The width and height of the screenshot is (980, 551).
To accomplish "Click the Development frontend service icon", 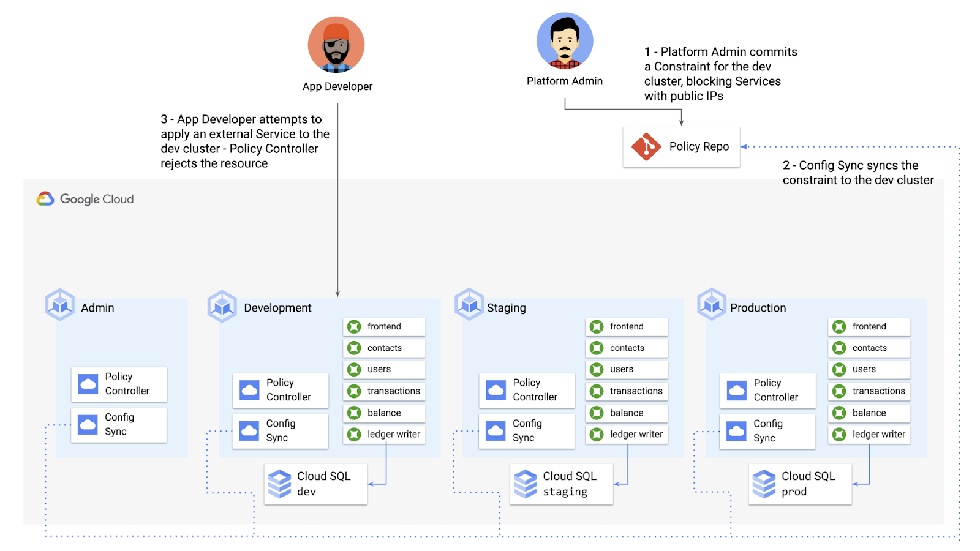I will 354,327.
